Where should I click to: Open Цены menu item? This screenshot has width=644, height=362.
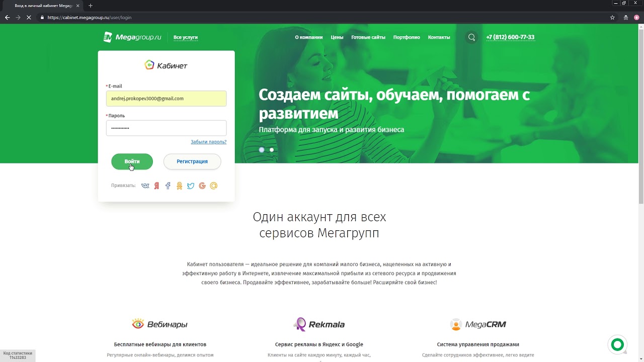click(x=337, y=37)
